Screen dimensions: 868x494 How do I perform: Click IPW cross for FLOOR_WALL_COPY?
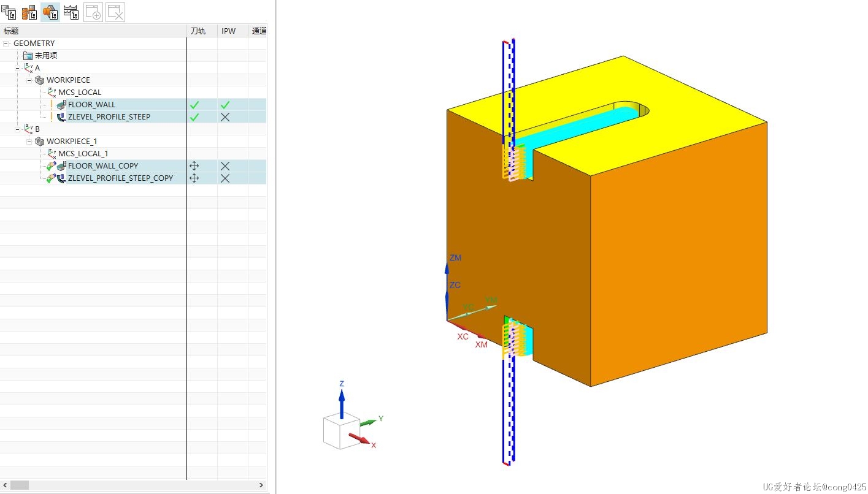tap(225, 166)
